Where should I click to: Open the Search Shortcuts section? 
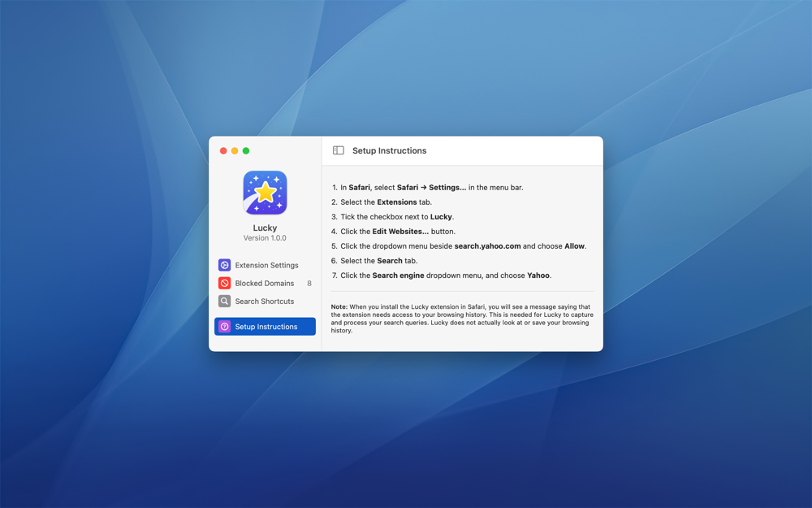tap(266, 302)
